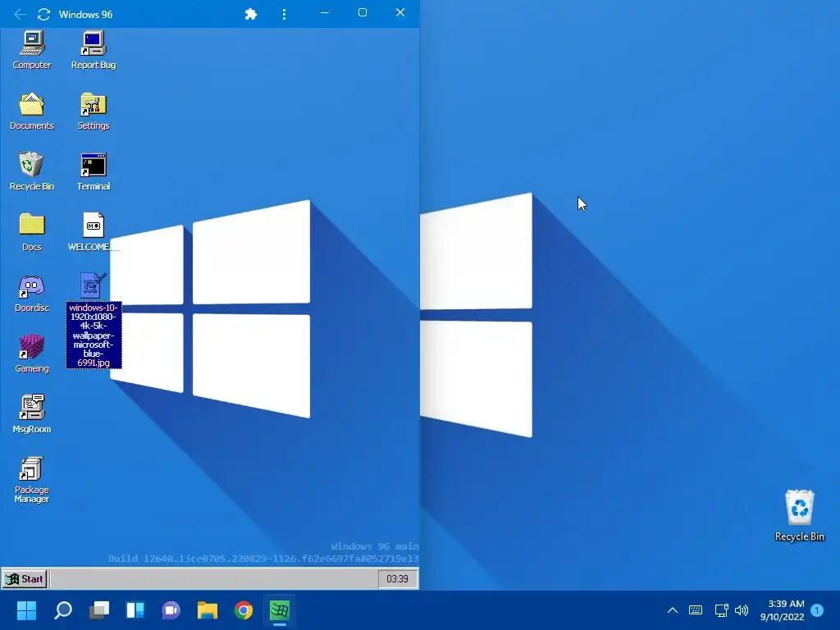Viewport: 840px width, 630px height.
Task: Launch the Doordisc shortcut
Action: (32, 293)
